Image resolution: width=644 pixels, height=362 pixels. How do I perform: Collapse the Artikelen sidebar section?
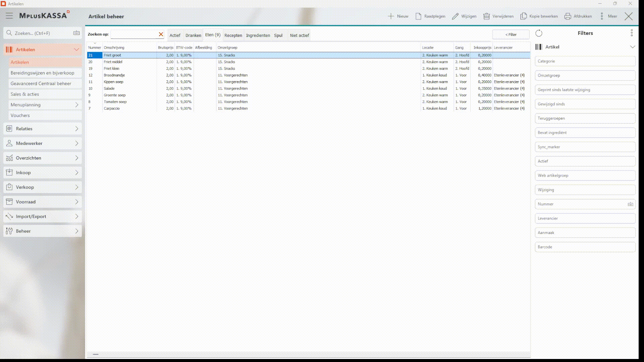pos(76,50)
